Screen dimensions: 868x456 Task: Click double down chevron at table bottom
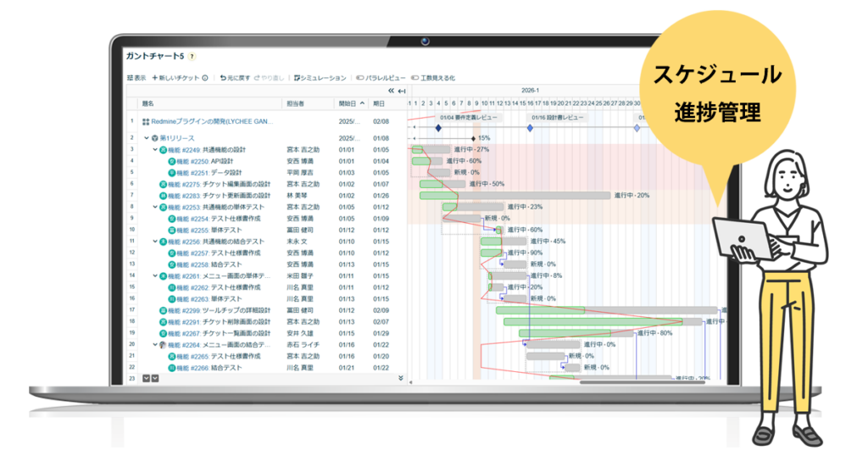[x=401, y=378]
